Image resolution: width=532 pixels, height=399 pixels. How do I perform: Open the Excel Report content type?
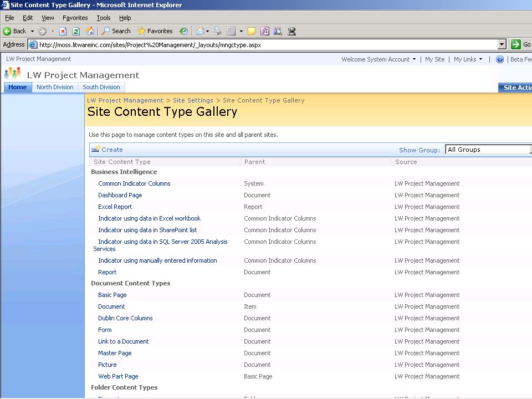[x=115, y=207]
